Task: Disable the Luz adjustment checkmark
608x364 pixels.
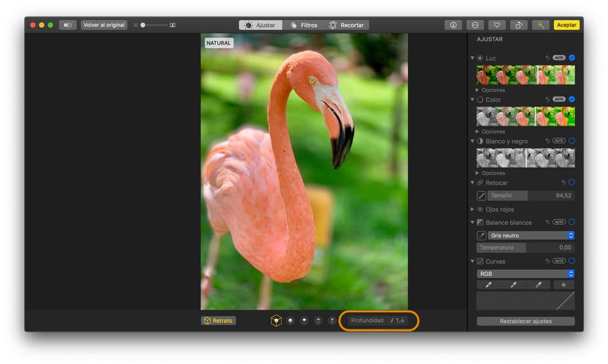Action: pyautogui.click(x=572, y=58)
